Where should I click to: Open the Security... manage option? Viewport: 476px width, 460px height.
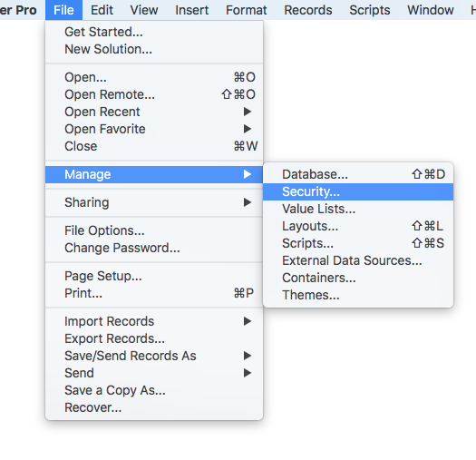click(x=358, y=191)
